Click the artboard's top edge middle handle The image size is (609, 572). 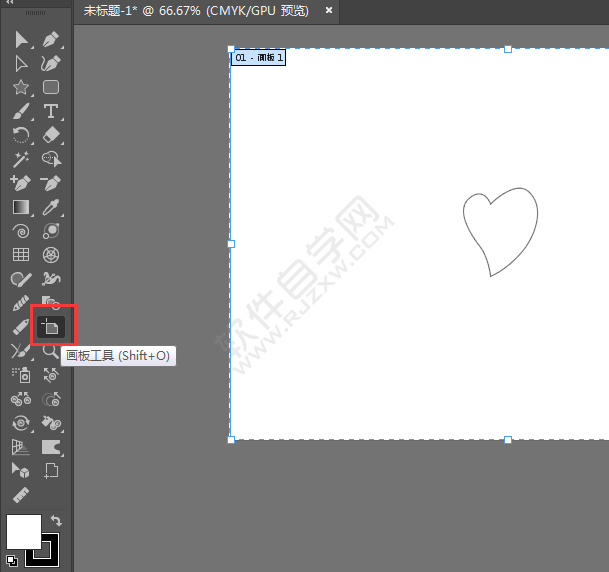[x=508, y=49]
